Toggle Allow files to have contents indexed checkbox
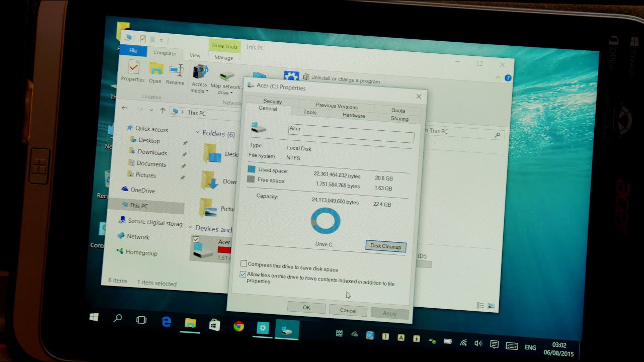 (243, 274)
